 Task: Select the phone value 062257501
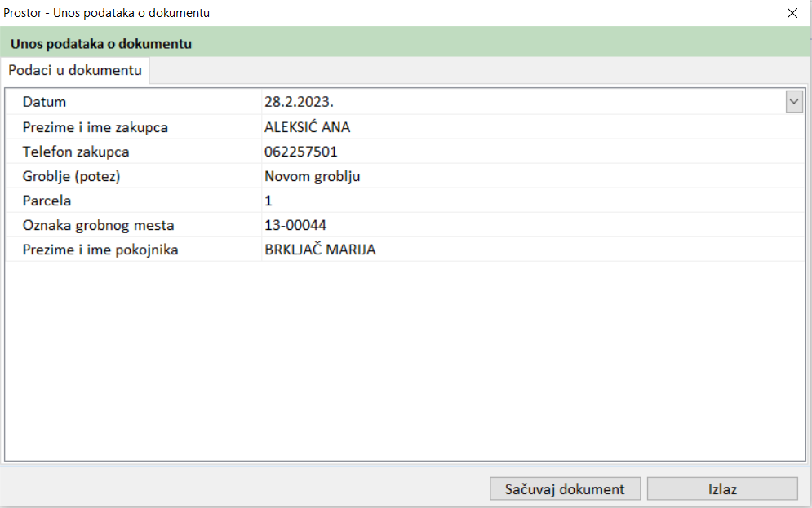301,152
